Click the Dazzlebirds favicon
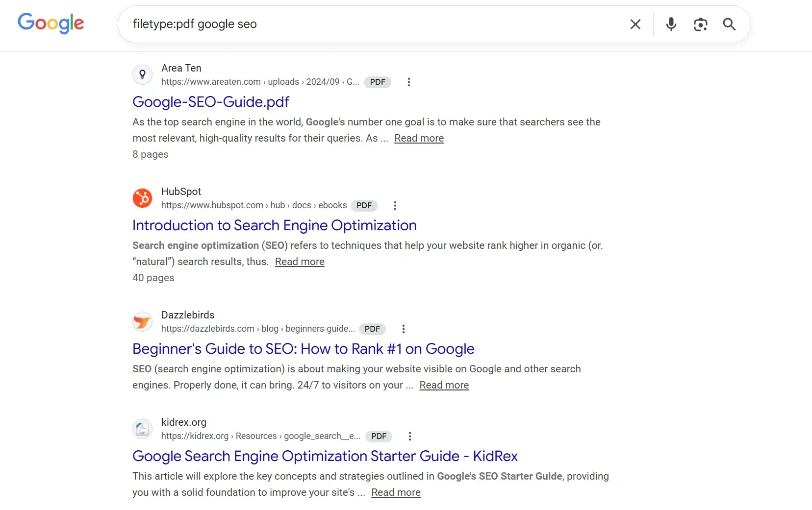 142,321
